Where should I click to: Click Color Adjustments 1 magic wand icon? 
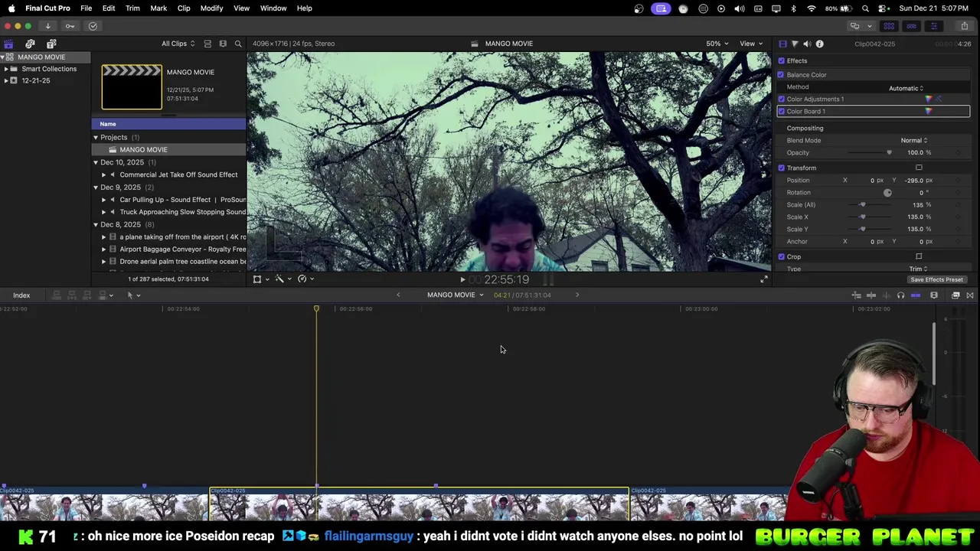(x=939, y=99)
